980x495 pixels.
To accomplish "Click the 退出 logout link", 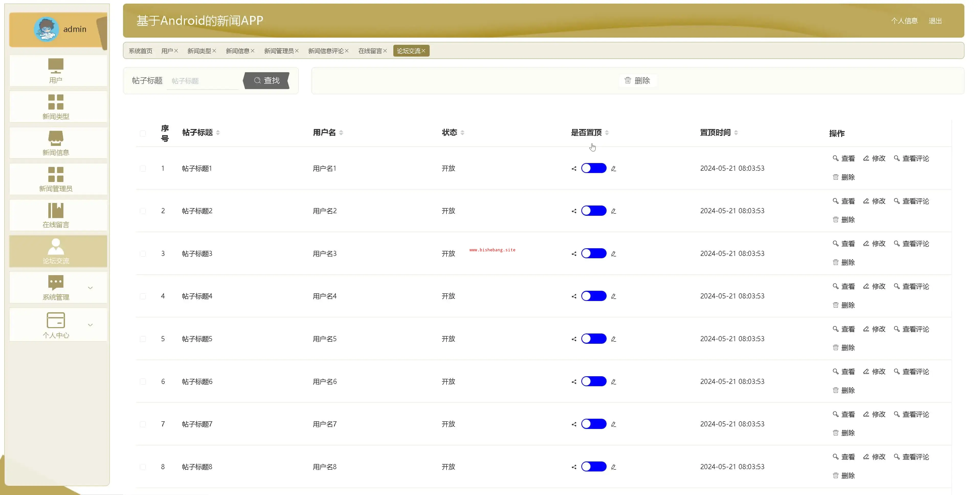I will coord(935,21).
